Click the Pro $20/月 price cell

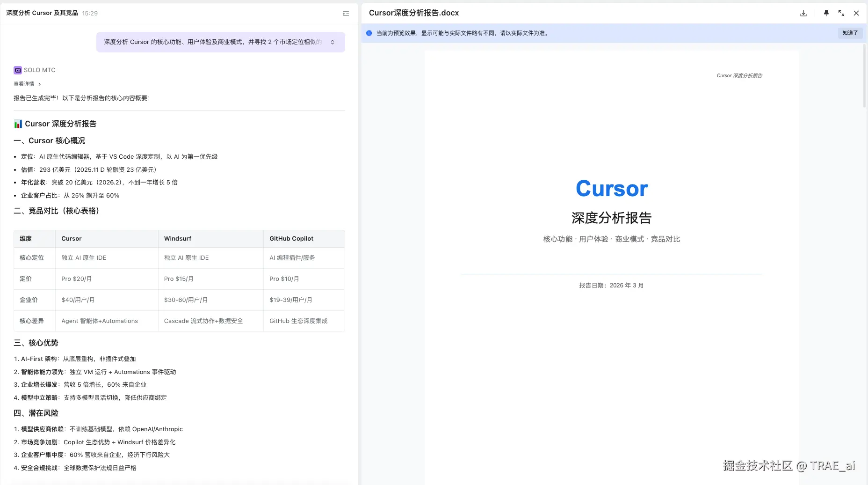click(x=77, y=279)
